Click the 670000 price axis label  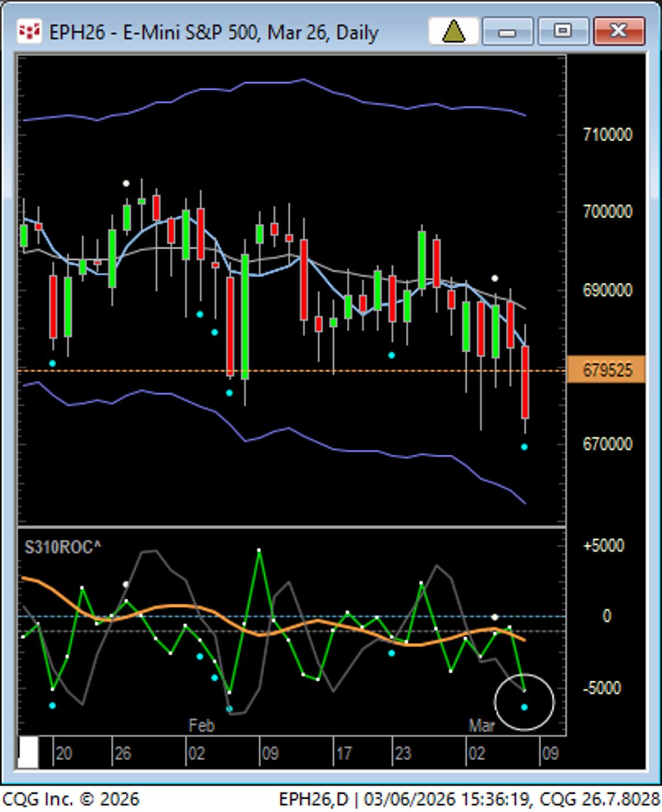click(x=607, y=444)
